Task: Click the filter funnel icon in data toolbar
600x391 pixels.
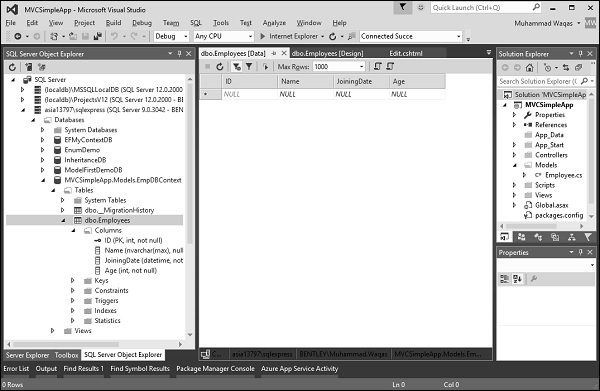Action: [x=249, y=67]
